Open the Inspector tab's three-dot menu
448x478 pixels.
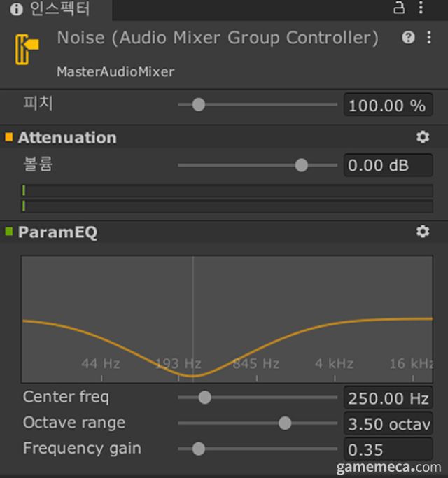pos(421,8)
